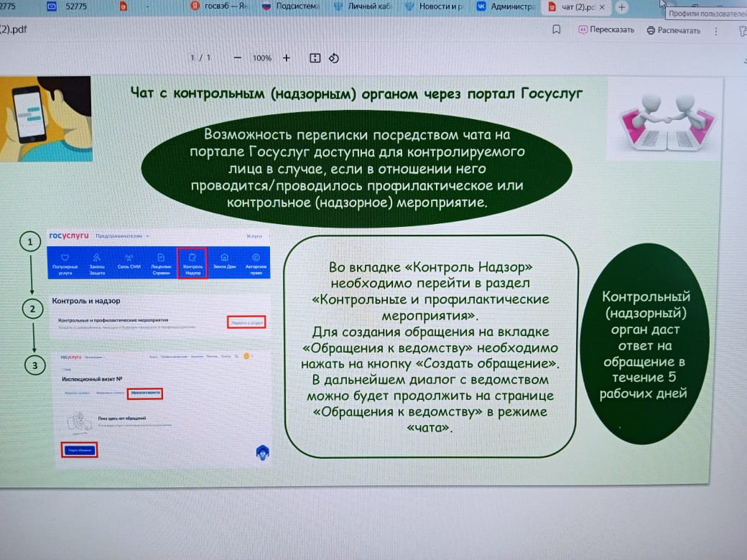The height and width of the screenshot is (560, 747).
Task: Click the phone illustration in the slide
Action: coord(46,119)
